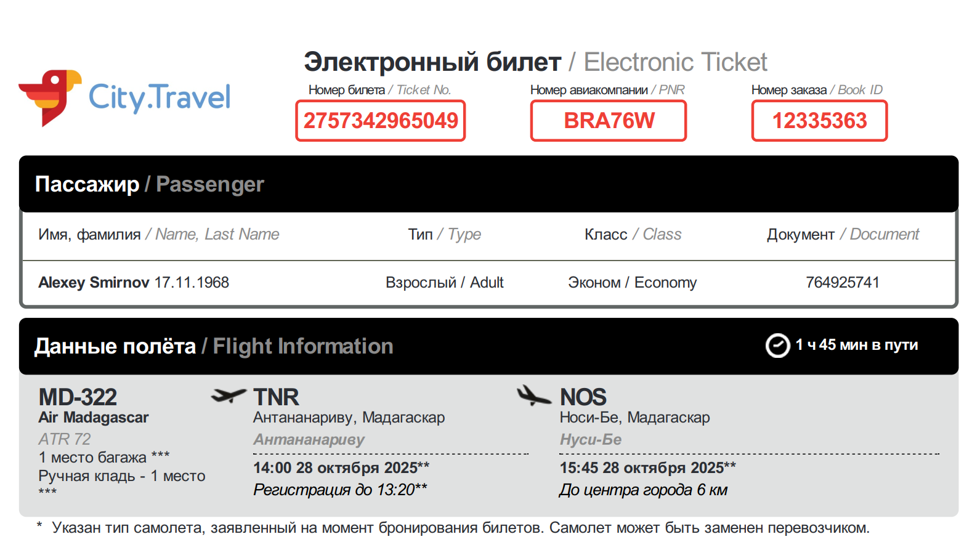The height and width of the screenshot is (542, 980).
Task: Click the City.Travel bird logo icon
Action: click(x=51, y=97)
